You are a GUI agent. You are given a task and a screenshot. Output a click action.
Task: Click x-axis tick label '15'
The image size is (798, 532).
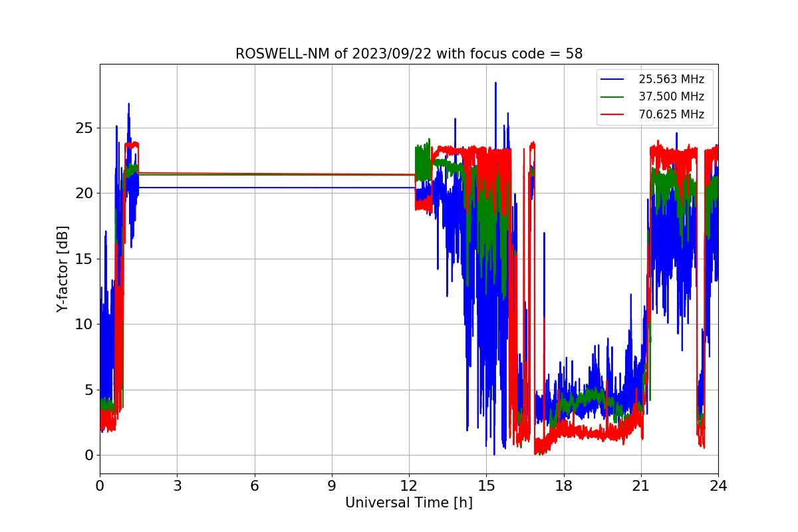(486, 486)
